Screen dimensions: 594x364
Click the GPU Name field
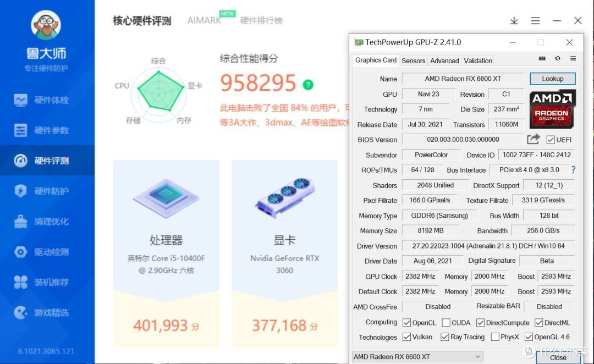463,79
